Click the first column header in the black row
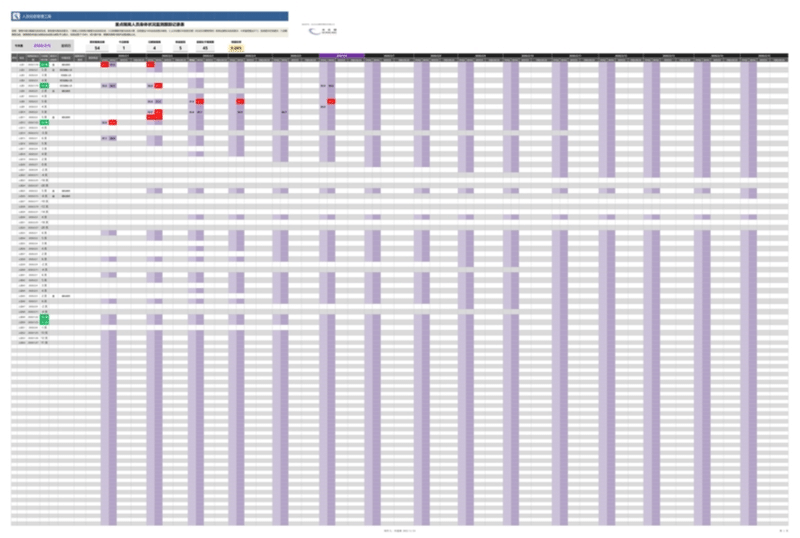800x538 pixels. 16,57
